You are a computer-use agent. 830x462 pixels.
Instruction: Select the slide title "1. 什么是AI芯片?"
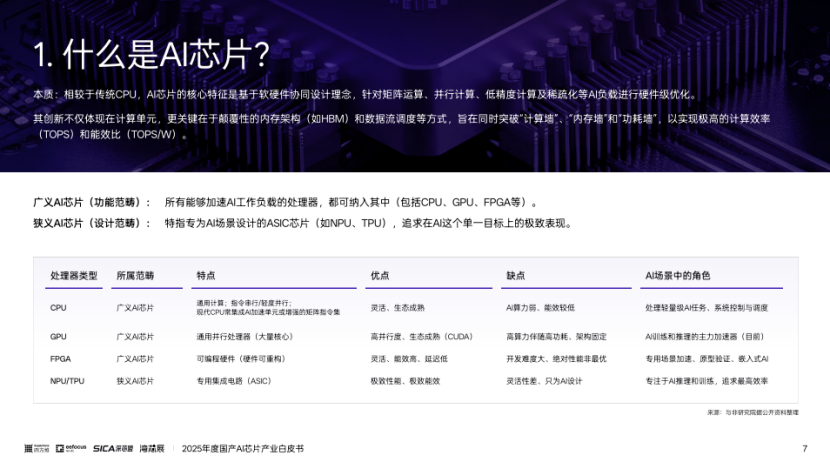tap(151, 53)
